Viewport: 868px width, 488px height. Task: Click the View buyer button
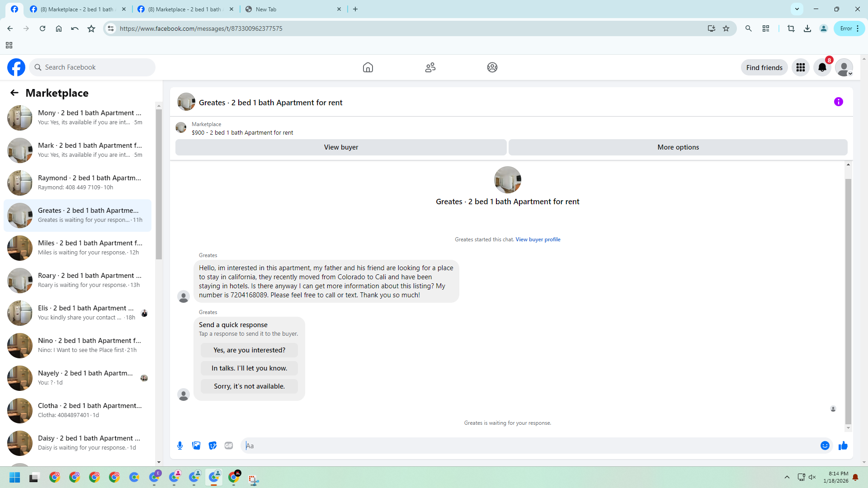pyautogui.click(x=341, y=147)
